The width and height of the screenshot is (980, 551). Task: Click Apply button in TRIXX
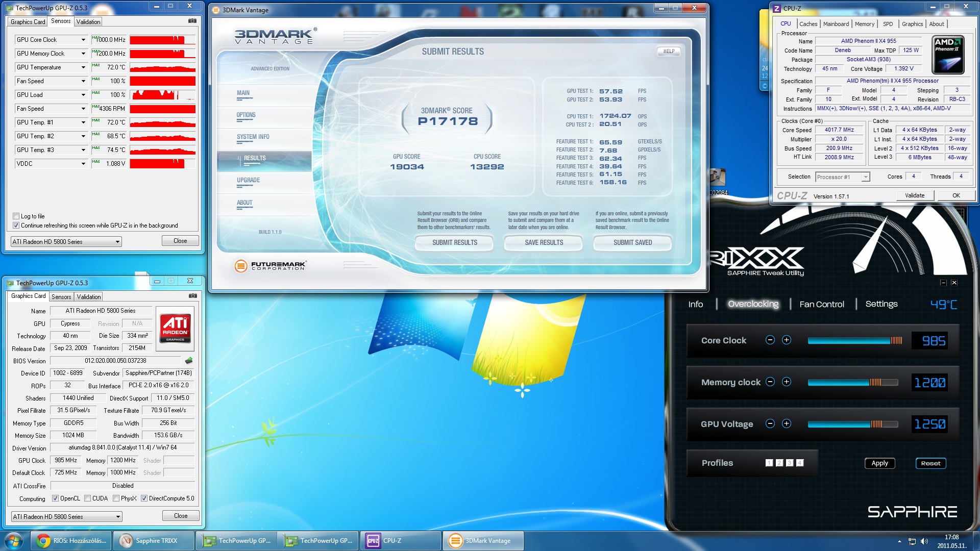[x=879, y=463]
